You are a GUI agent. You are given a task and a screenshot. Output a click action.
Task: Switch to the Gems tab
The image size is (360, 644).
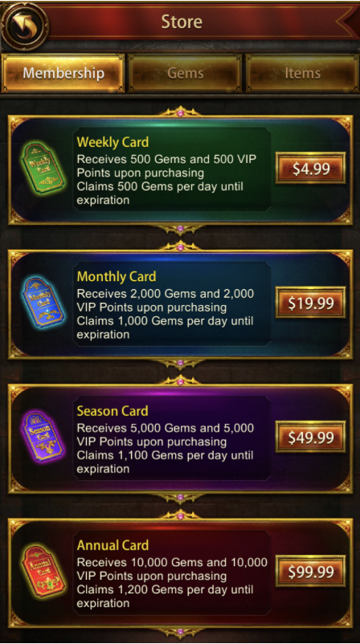pyautogui.click(x=185, y=73)
